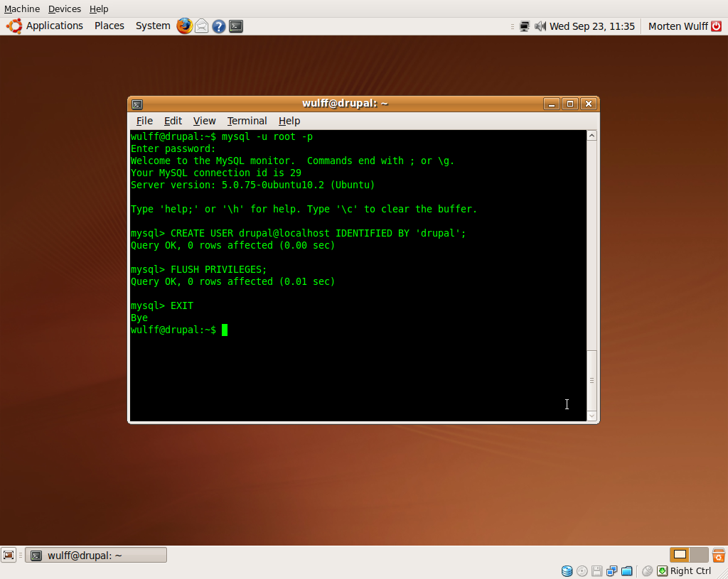The height and width of the screenshot is (579, 728).
Task: Click the red power button icon
Action: pos(717,26)
